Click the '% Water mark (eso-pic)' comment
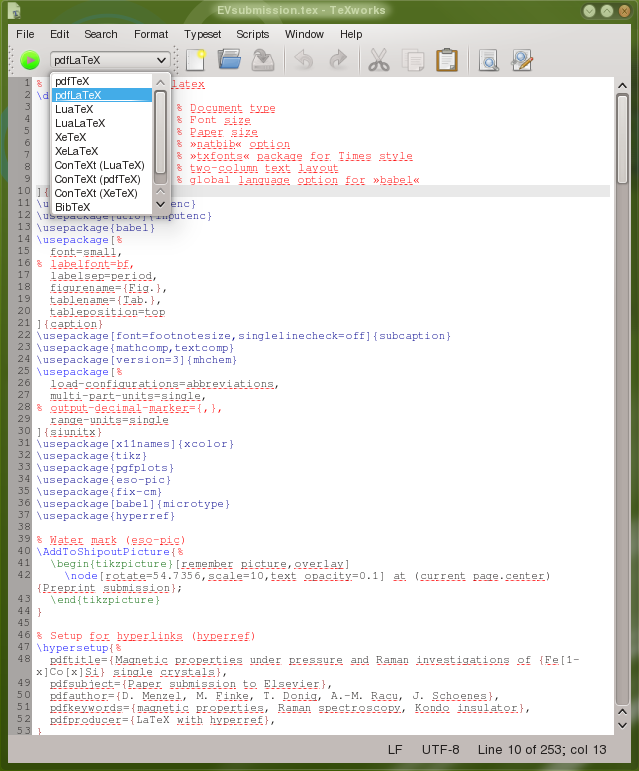This screenshot has height=771, width=639. click(x=111, y=540)
